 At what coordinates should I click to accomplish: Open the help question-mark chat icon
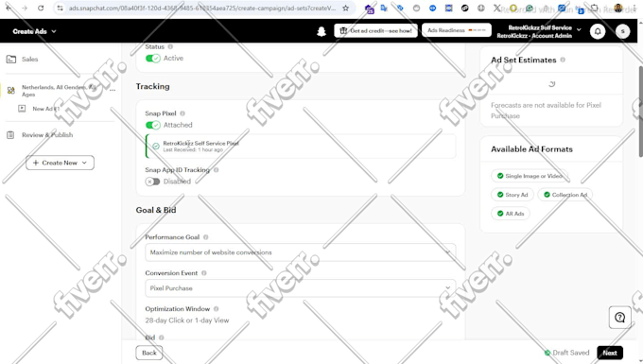pyautogui.click(x=620, y=317)
